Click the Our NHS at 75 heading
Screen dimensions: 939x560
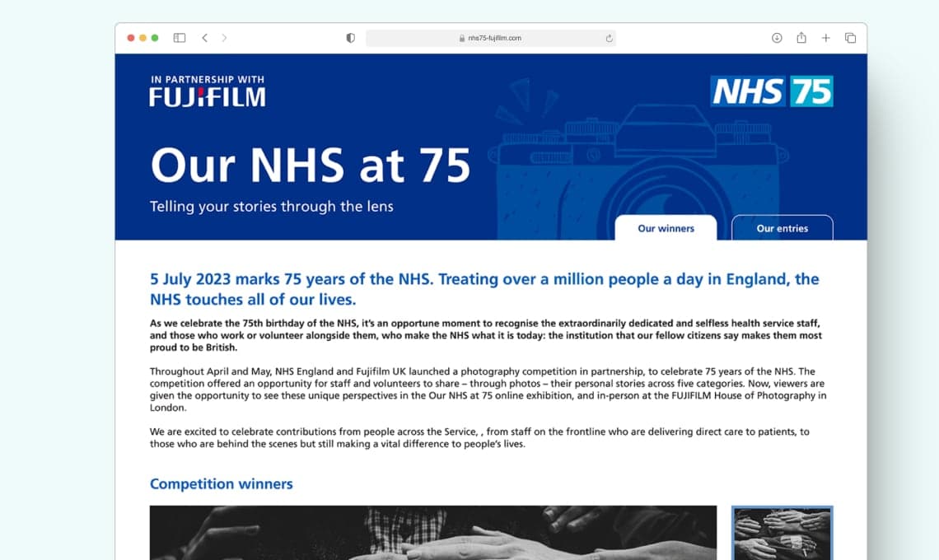click(311, 166)
